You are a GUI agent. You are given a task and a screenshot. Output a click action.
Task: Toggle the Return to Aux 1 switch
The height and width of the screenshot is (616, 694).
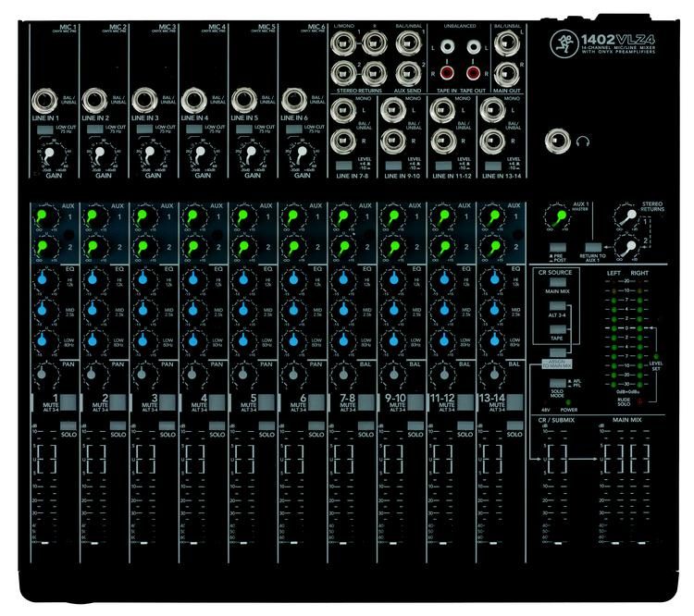coord(593,247)
